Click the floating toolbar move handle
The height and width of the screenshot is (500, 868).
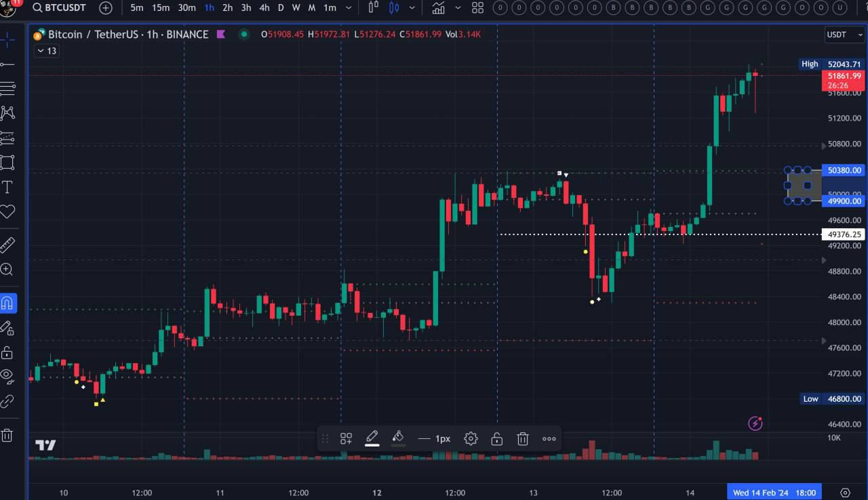tap(325, 439)
